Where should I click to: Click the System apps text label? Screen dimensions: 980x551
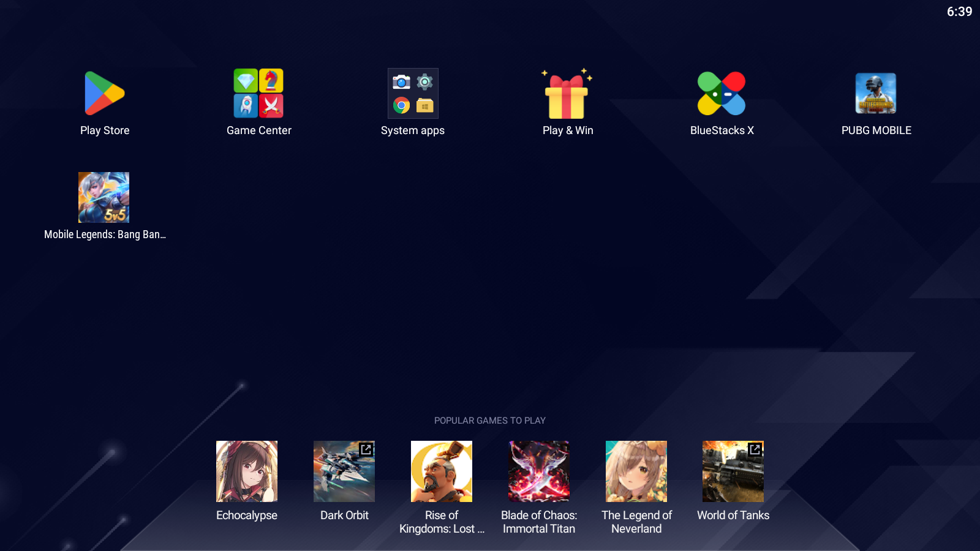[x=413, y=130]
